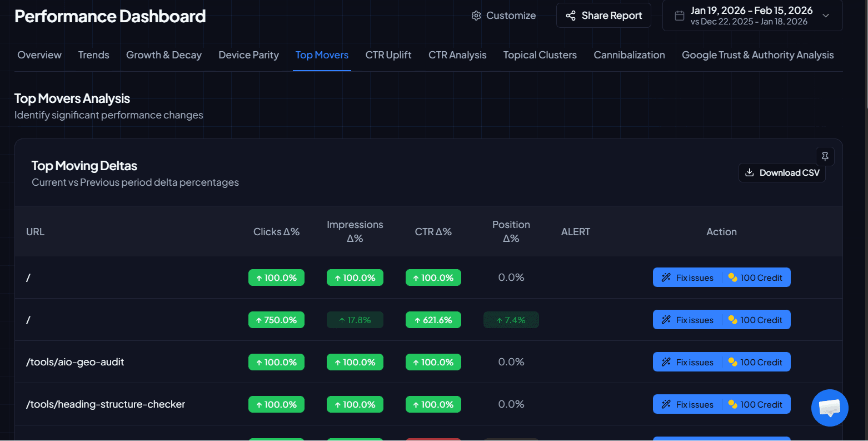Open the Cannibalization tab
Viewport: 868px width, 441px height.
(x=629, y=55)
